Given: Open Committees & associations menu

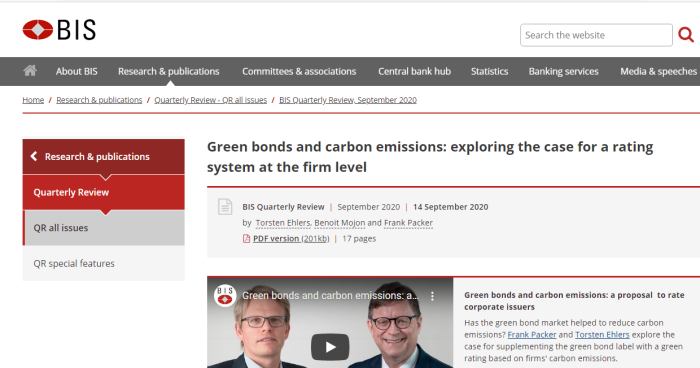Looking at the screenshot, I should [299, 71].
